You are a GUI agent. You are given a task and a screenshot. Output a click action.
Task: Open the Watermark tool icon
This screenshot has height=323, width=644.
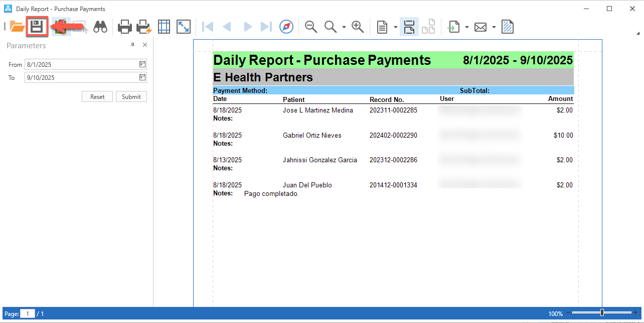(x=508, y=27)
